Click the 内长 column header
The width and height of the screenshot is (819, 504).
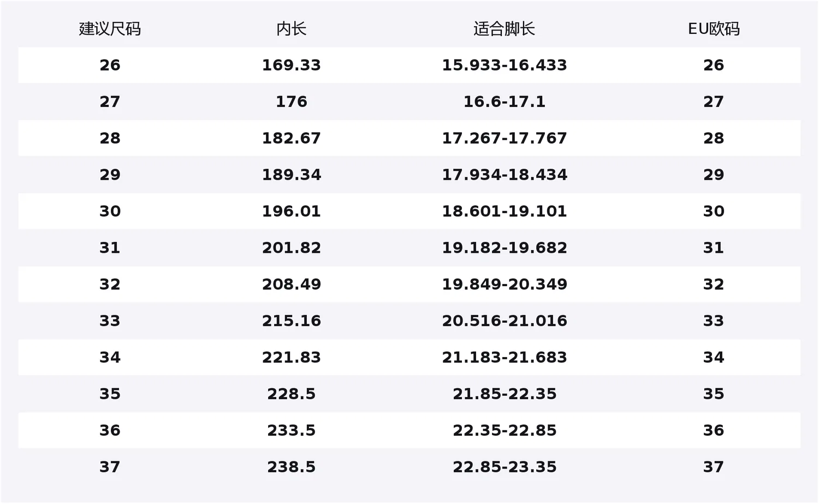pyautogui.click(x=291, y=29)
